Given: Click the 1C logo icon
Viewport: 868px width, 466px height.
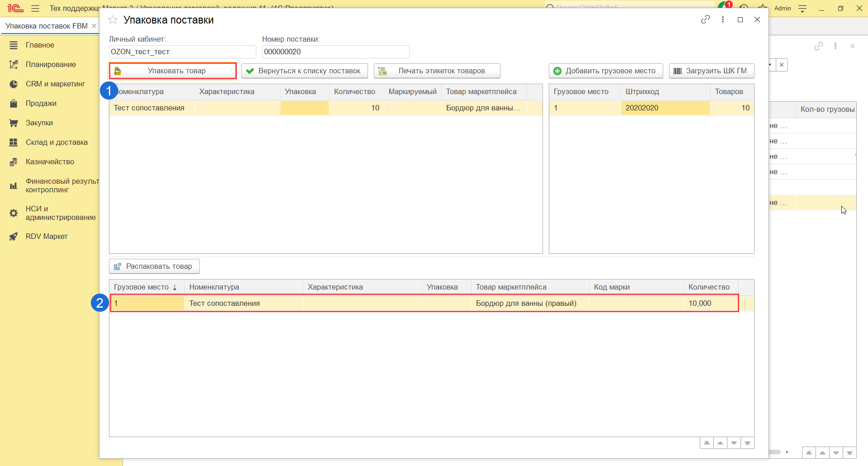Looking at the screenshot, I should click(x=15, y=8).
